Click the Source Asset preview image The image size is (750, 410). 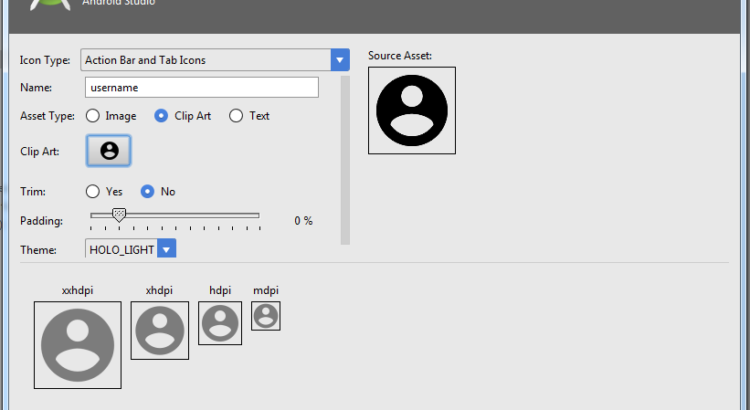[411, 110]
